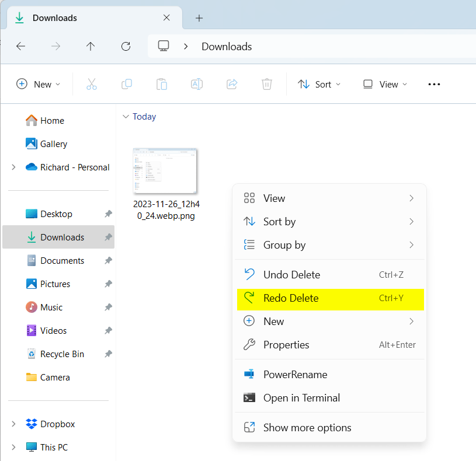Select the Paste icon

click(x=161, y=84)
